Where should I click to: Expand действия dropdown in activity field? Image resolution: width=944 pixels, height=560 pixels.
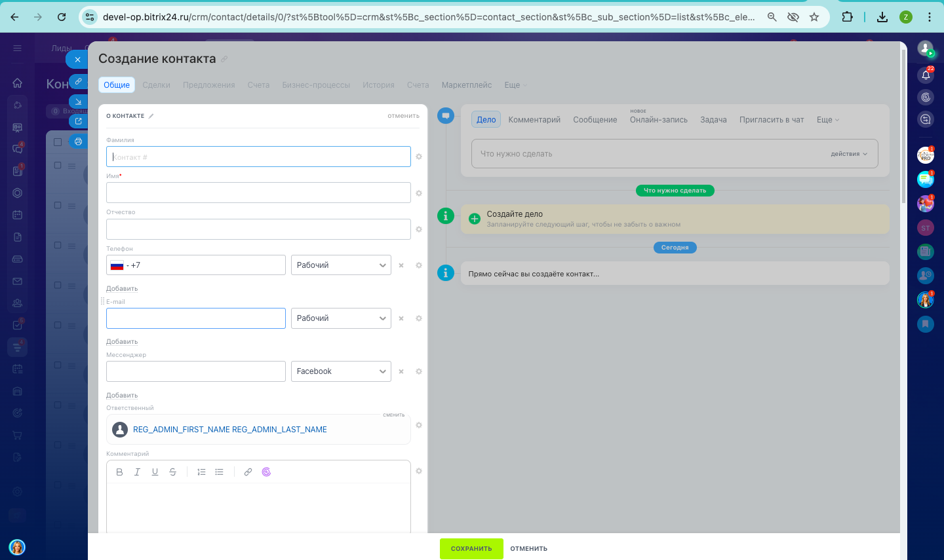click(x=849, y=154)
